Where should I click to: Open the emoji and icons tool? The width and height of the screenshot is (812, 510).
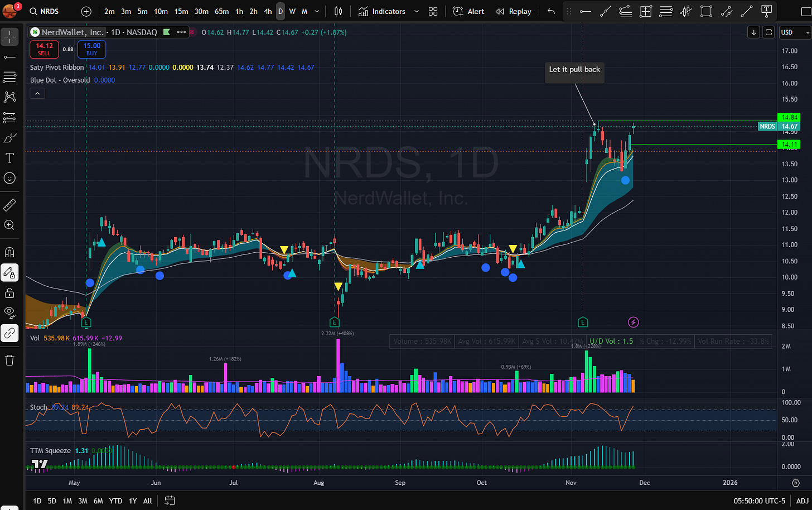point(9,178)
